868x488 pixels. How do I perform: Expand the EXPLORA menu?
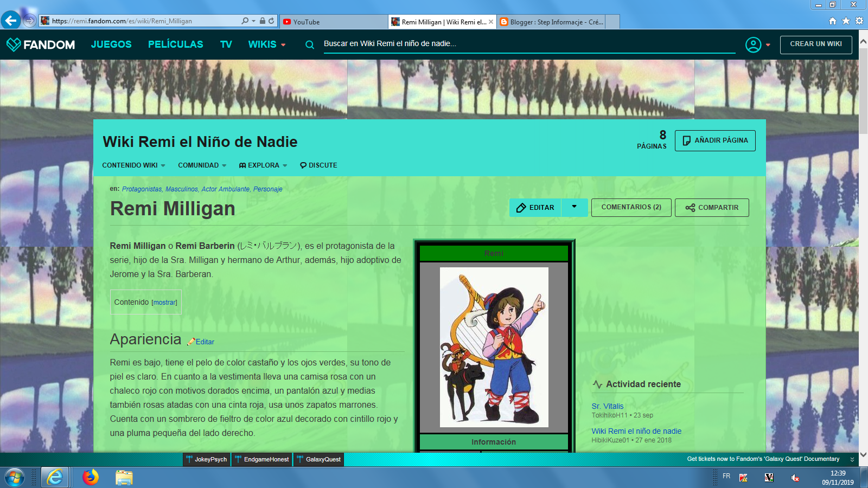263,165
